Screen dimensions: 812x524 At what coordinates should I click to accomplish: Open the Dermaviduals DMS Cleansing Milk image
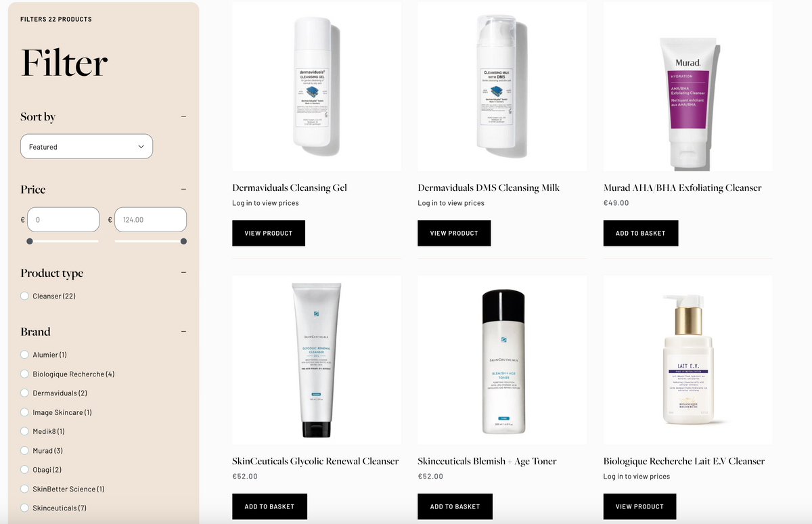click(502, 86)
